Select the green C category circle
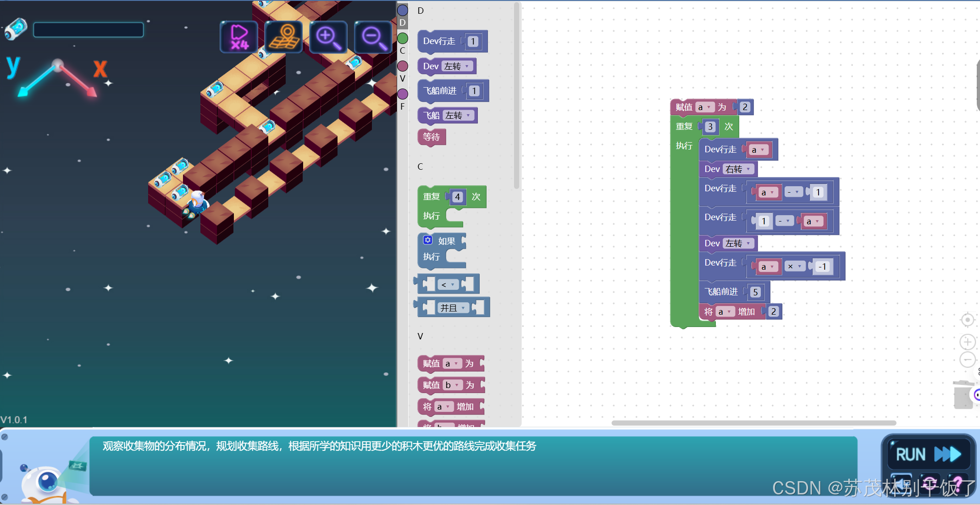 403,38
